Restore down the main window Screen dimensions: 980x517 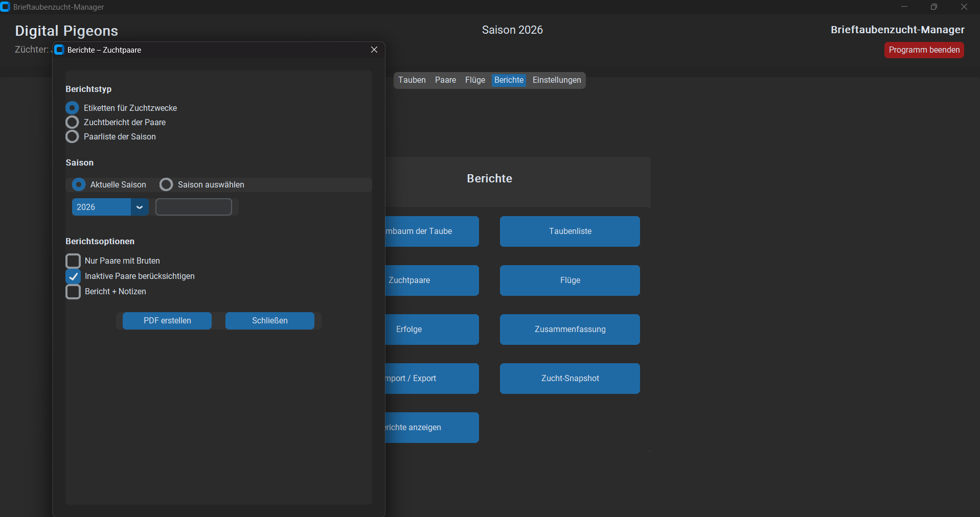[934, 7]
